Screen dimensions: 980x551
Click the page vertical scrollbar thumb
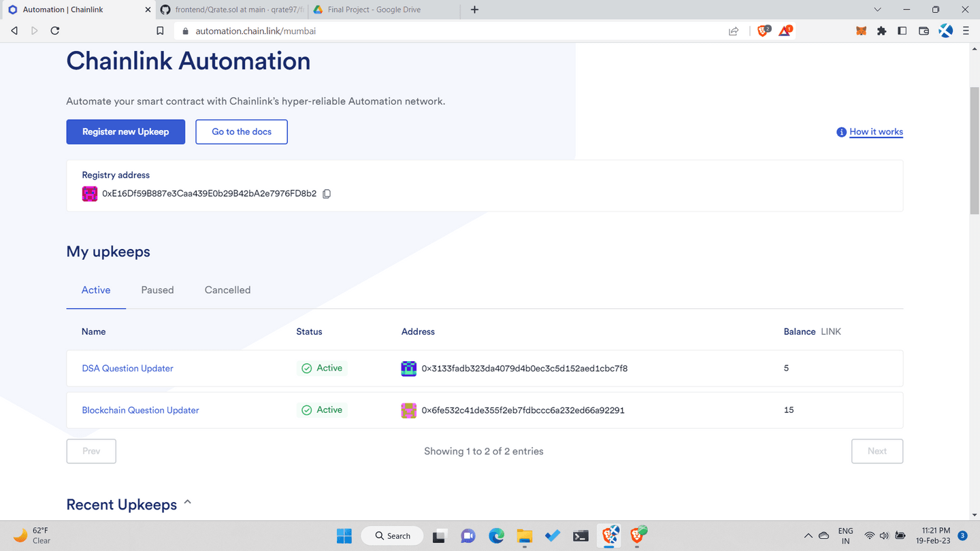(x=974, y=151)
